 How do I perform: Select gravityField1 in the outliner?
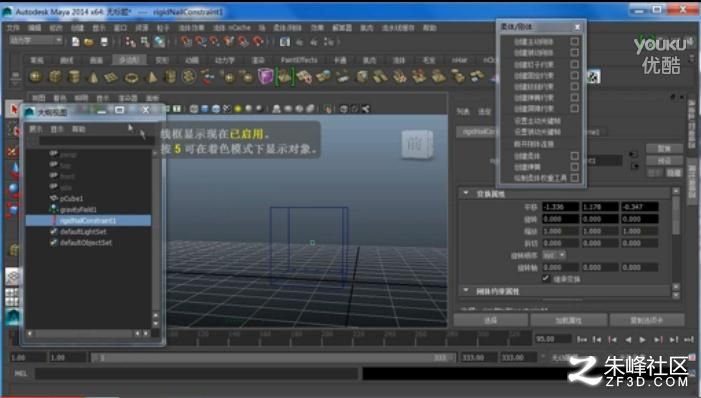click(x=78, y=209)
